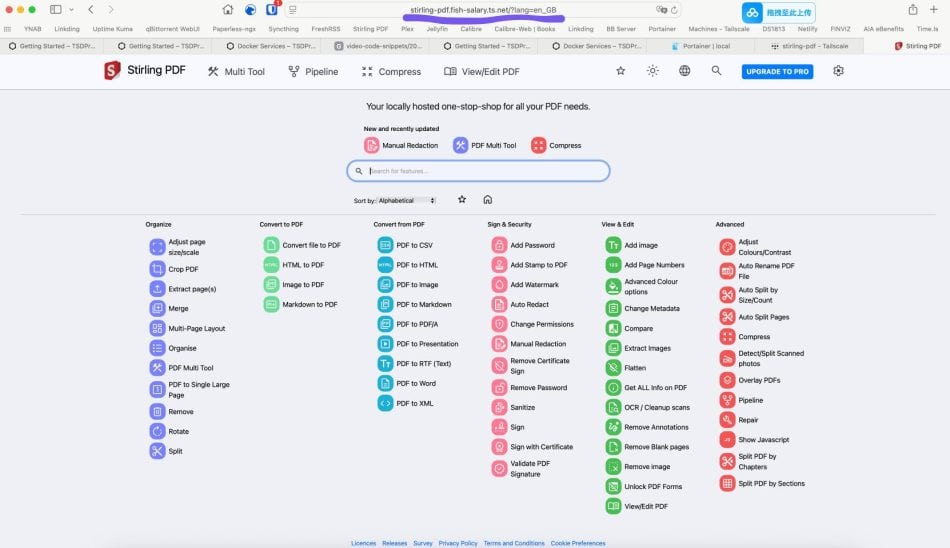Click the home icon beside sort options
This screenshot has height=548, width=950.
(x=488, y=199)
